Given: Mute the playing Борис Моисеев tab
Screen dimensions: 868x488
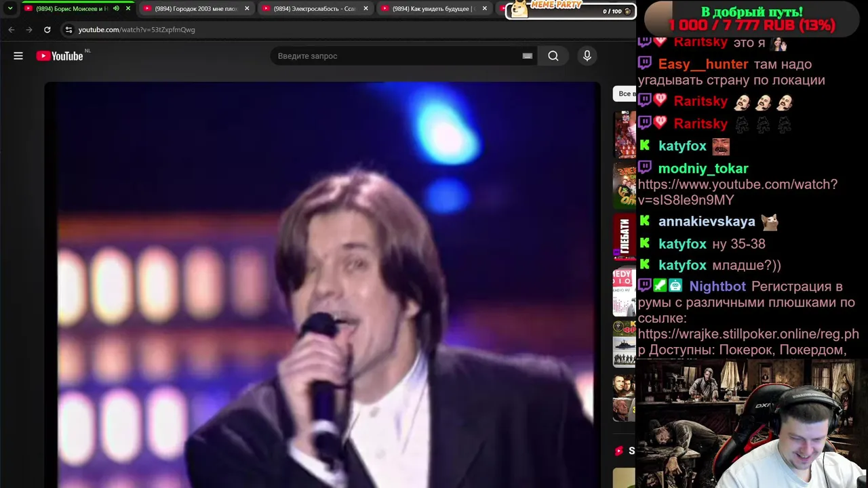Looking at the screenshot, I should pyautogui.click(x=116, y=9).
